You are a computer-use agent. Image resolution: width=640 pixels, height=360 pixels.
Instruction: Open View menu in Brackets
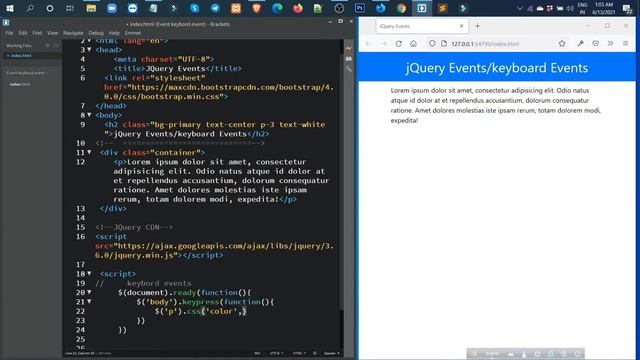(x=52, y=33)
